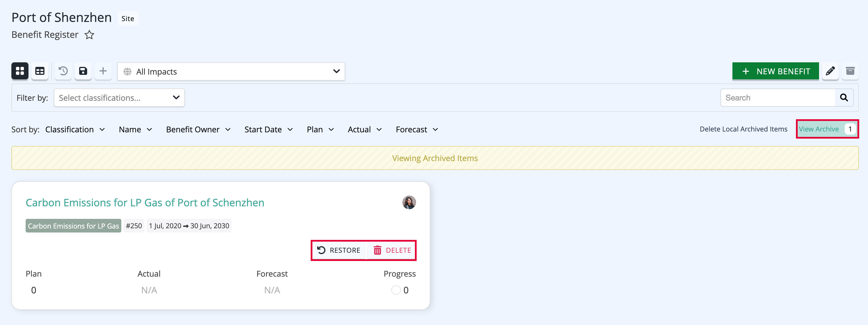Image resolution: width=868 pixels, height=325 pixels.
Task: Sort by Benefit Owner
Action: 198,130
